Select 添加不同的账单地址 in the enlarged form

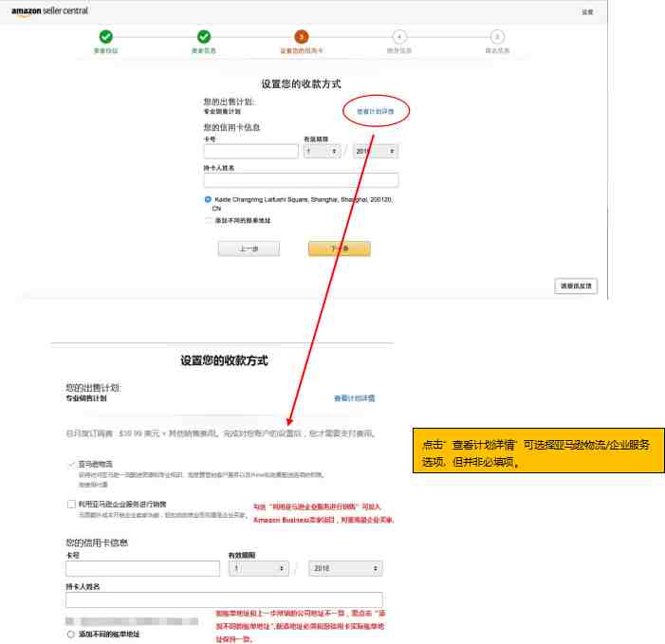click(x=71, y=633)
